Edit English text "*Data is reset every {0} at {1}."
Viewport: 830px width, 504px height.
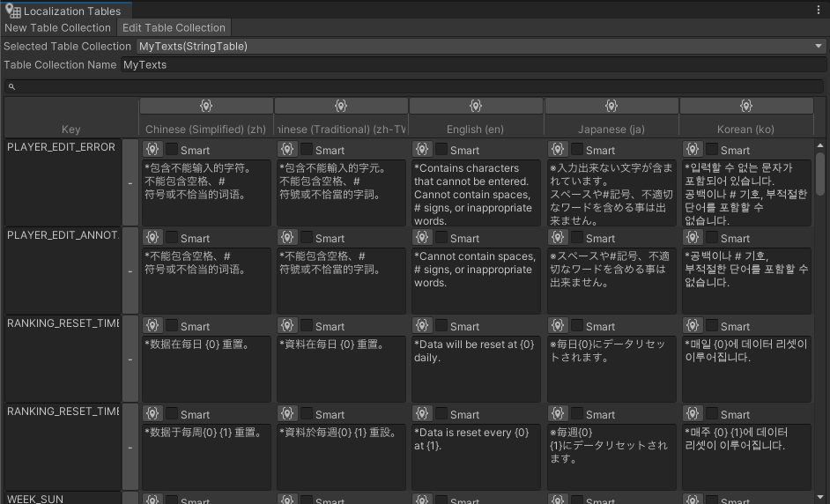tap(476, 457)
